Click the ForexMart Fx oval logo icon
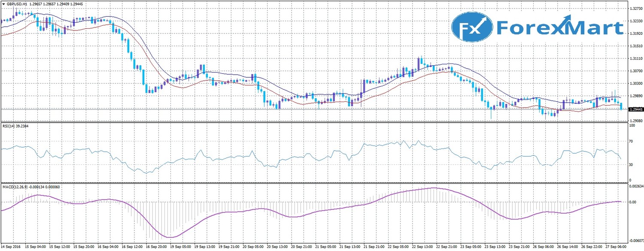644x251 pixels. click(472, 27)
